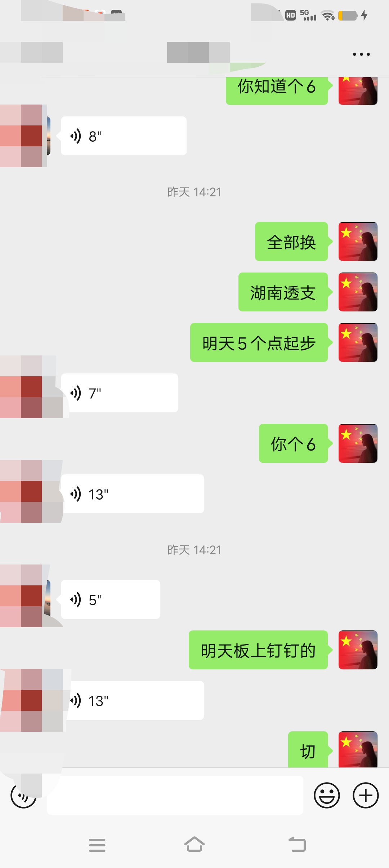Tap flag avatar beside 明天板上钉钉的 message
Viewport: 389px width, 868px height.
(x=358, y=650)
